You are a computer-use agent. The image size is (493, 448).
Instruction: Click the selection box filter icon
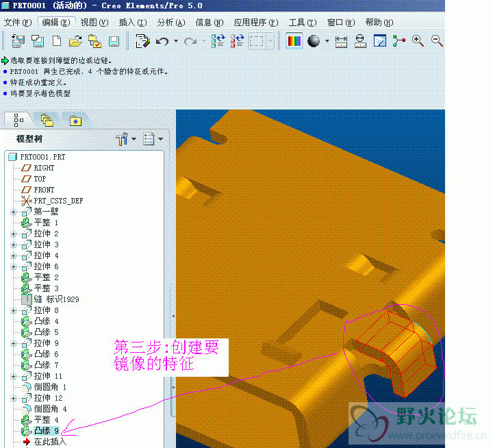click(256, 41)
